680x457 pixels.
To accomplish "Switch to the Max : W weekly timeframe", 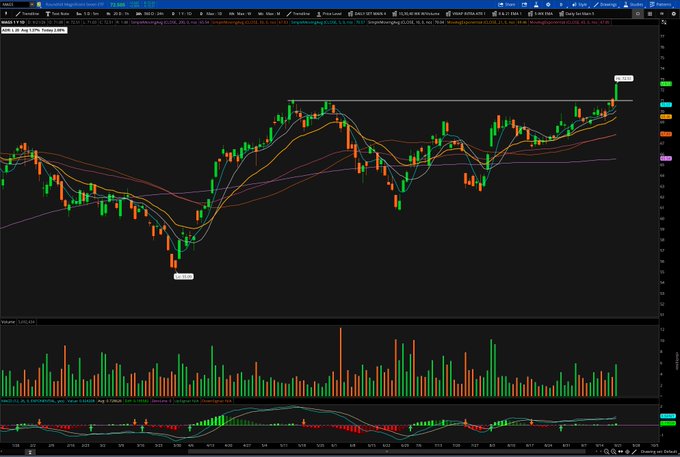I will point(240,13).
